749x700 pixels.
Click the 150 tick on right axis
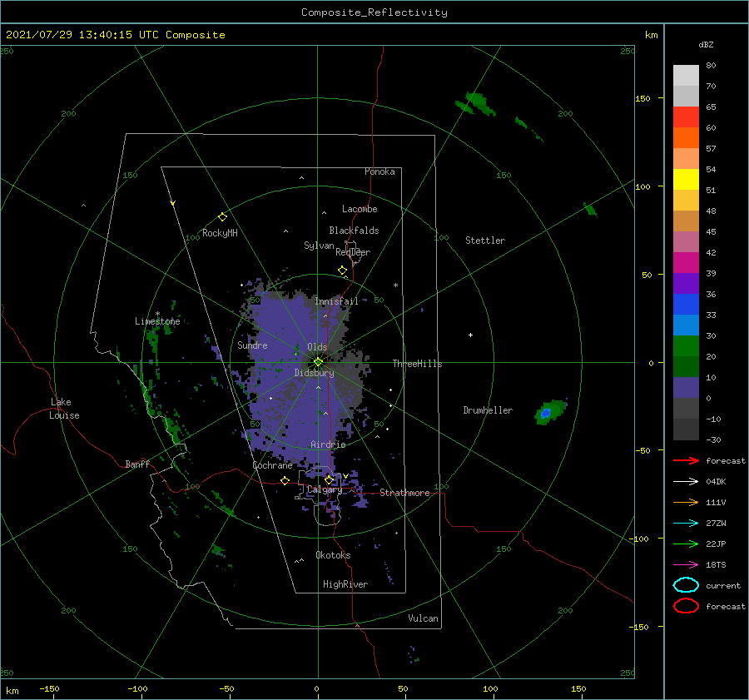tap(642, 98)
